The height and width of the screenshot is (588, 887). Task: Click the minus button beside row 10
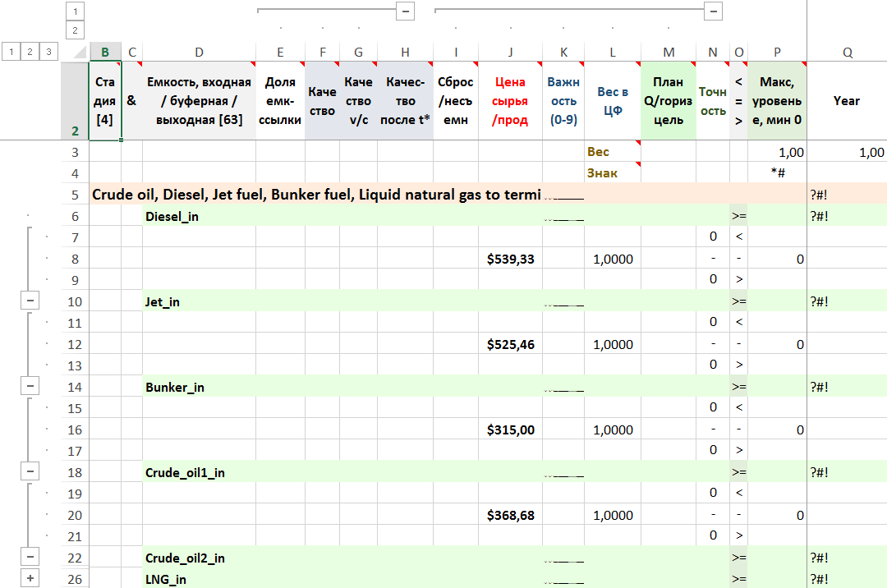(30, 301)
